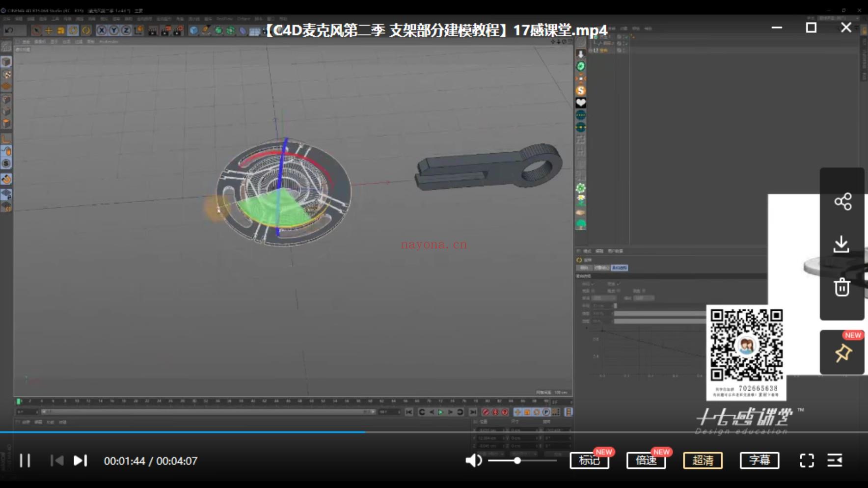Screen dimensions: 868x488
Task: Click Render View clapperboard icon
Action: click(x=153, y=30)
